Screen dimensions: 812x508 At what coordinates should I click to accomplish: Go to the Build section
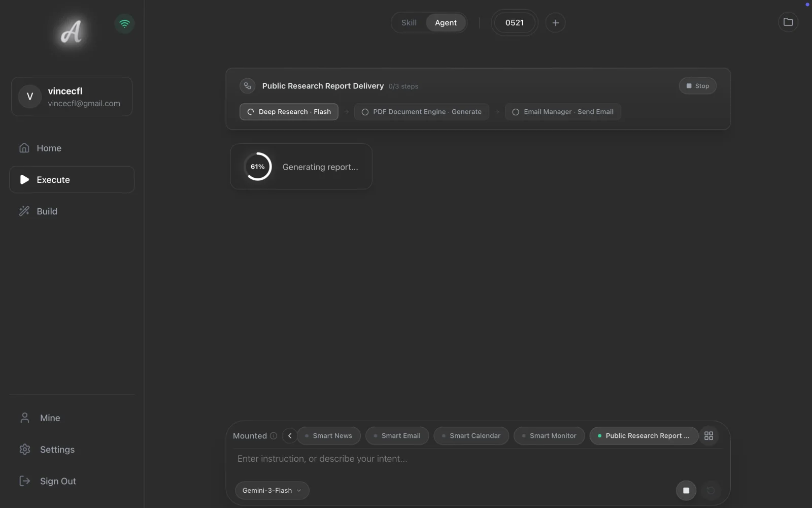click(x=72, y=211)
